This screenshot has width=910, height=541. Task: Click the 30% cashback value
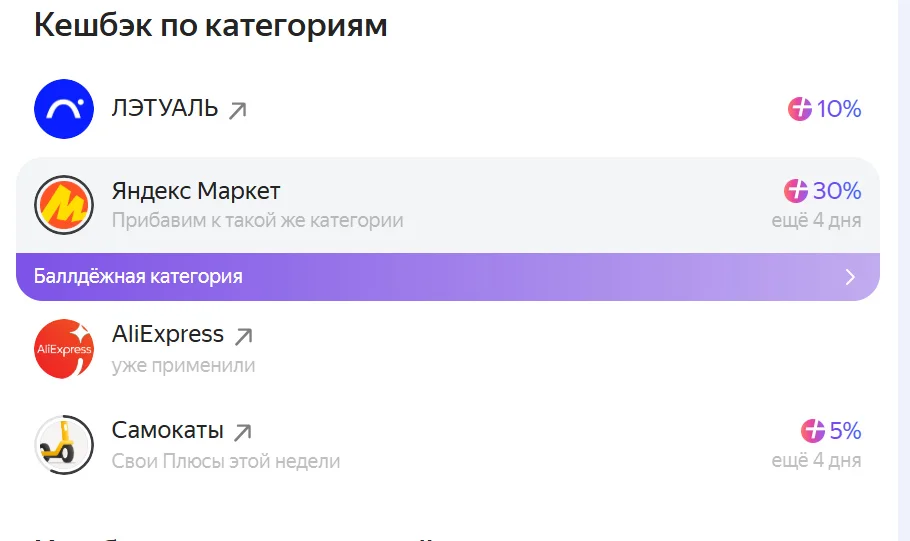[x=837, y=191]
